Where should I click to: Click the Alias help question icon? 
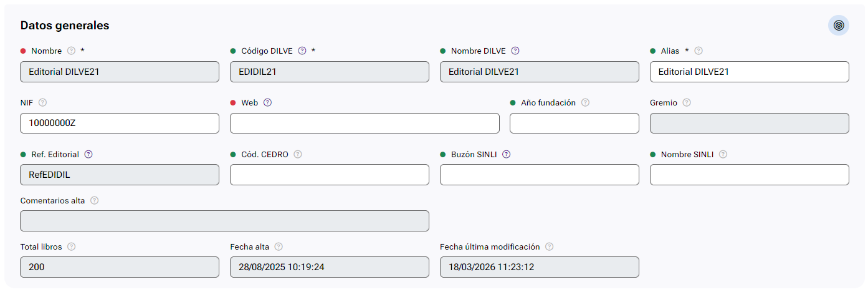[x=699, y=51]
